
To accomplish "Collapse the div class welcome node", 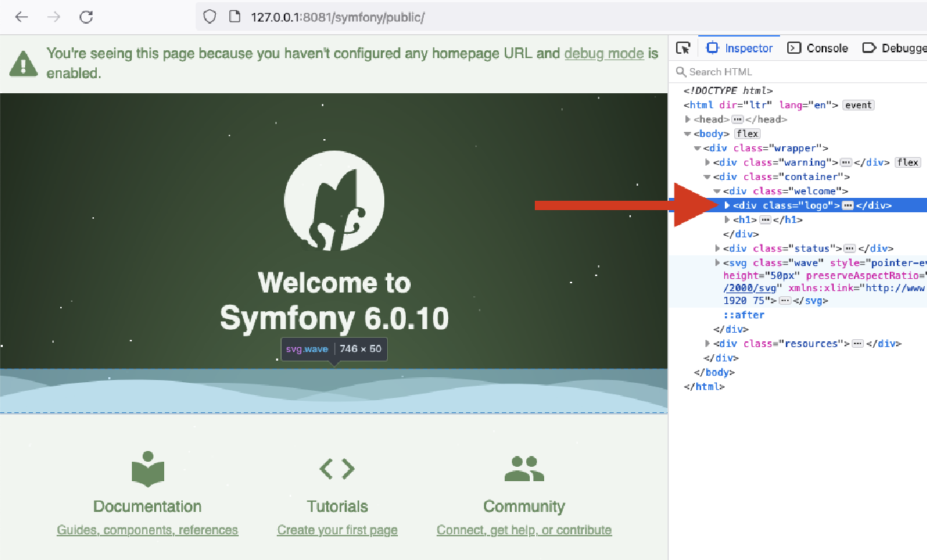I will tap(718, 191).
